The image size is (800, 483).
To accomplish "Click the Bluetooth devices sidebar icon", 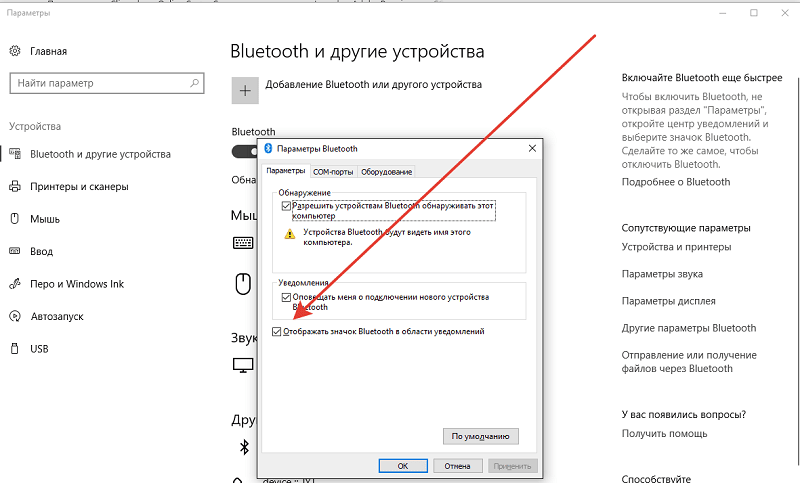I will 15,154.
